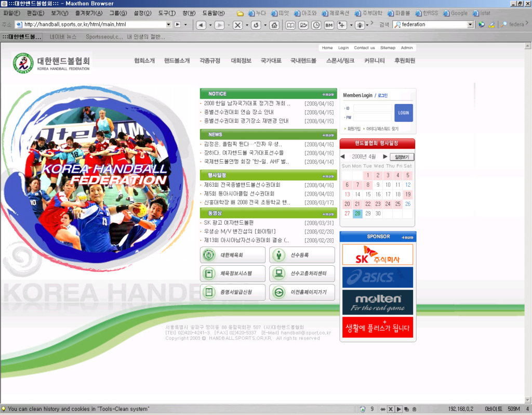Expand toolbar overflow chevron after bug icon
Screen dimensions: 532x415
[x=372, y=23]
